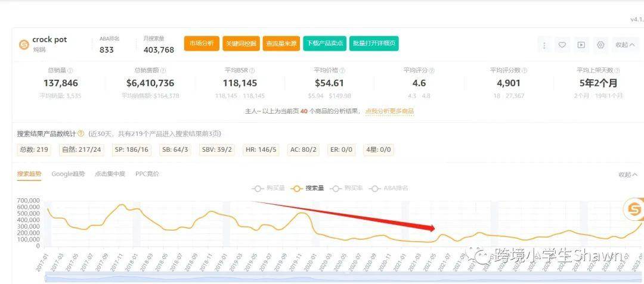This screenshot has width=644, height=284.
Task: Click the average price value $54.61
Action: pyautogui.click(x=329, y=83)
